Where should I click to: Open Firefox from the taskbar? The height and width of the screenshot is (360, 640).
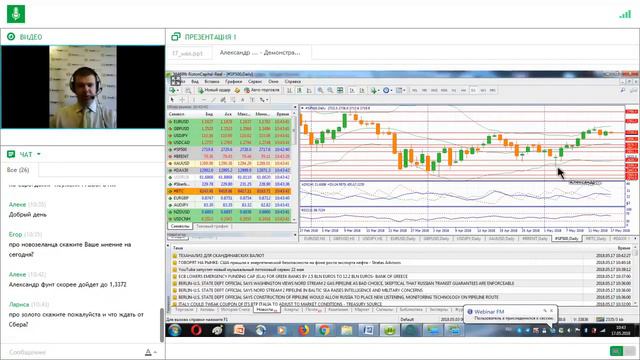point(303,330)
